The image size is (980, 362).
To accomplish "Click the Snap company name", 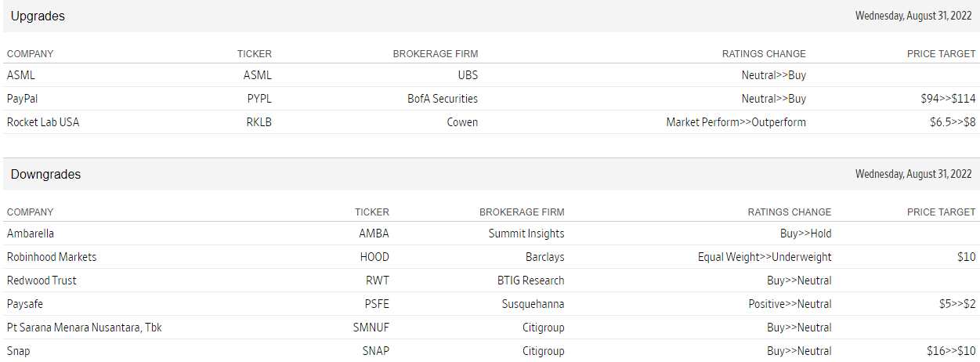I will [x=18, y=351].
